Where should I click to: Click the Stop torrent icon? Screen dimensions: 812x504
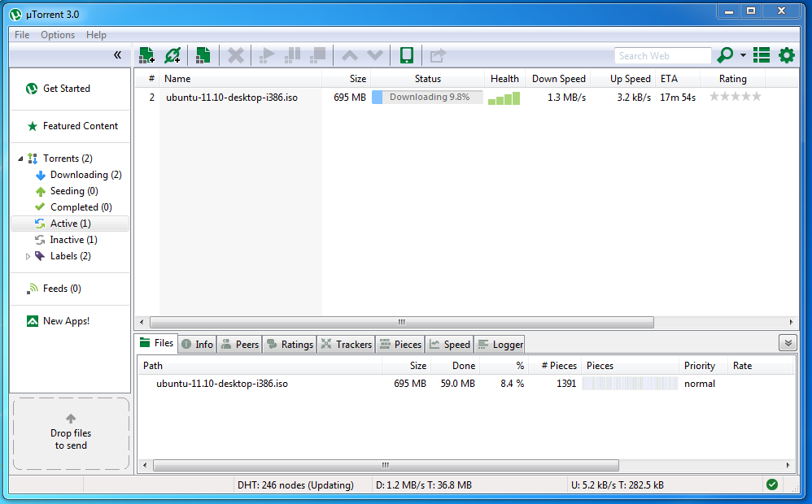click(317, 54)
